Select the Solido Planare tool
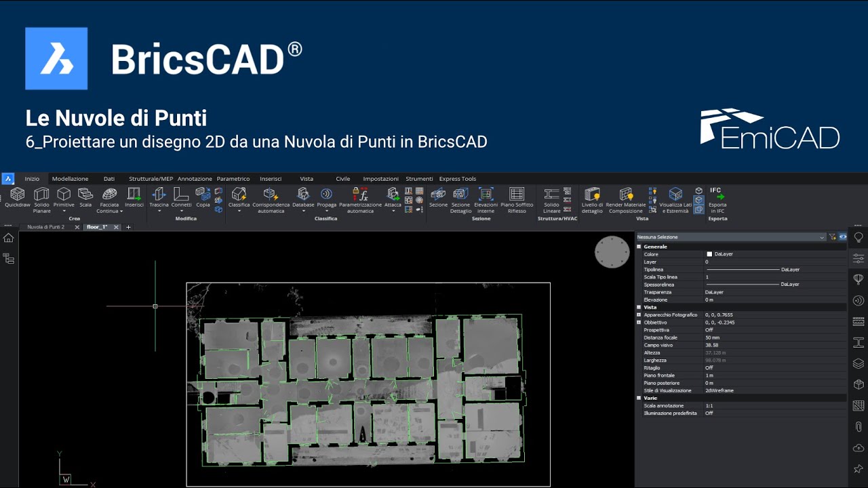 (x=42, y=201)
